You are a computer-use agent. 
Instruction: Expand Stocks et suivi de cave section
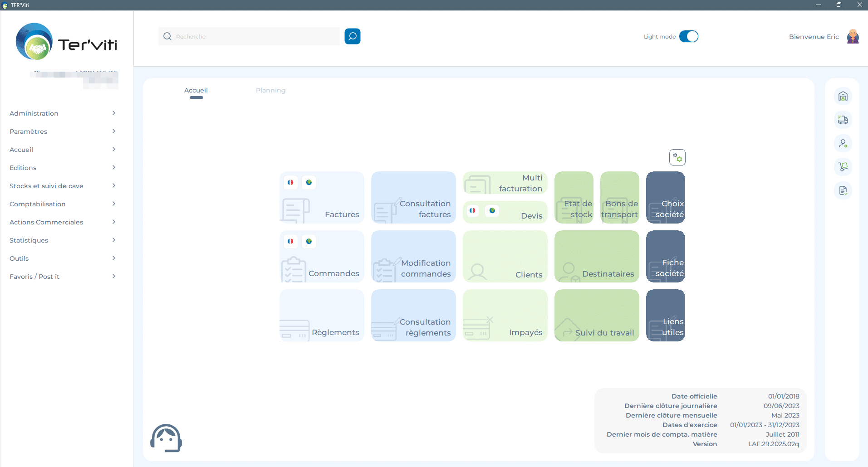63,186
